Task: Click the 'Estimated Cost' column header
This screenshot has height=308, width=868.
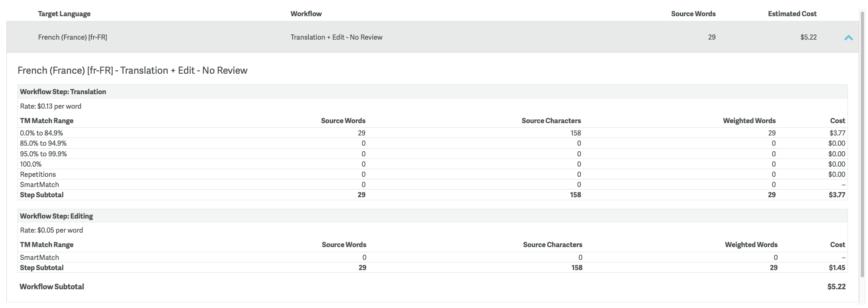Action: (x=792, y=14)
